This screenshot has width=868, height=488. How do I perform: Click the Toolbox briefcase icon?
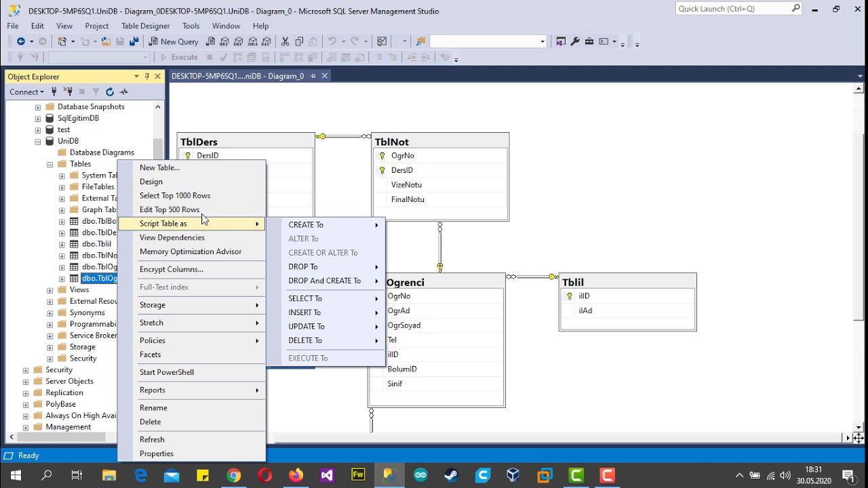click(x=589, y=41)
